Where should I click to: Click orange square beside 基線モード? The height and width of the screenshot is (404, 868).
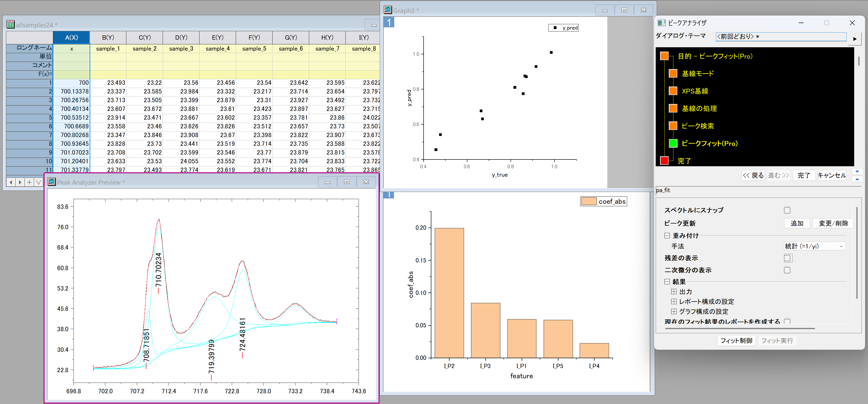pos(673,73)
